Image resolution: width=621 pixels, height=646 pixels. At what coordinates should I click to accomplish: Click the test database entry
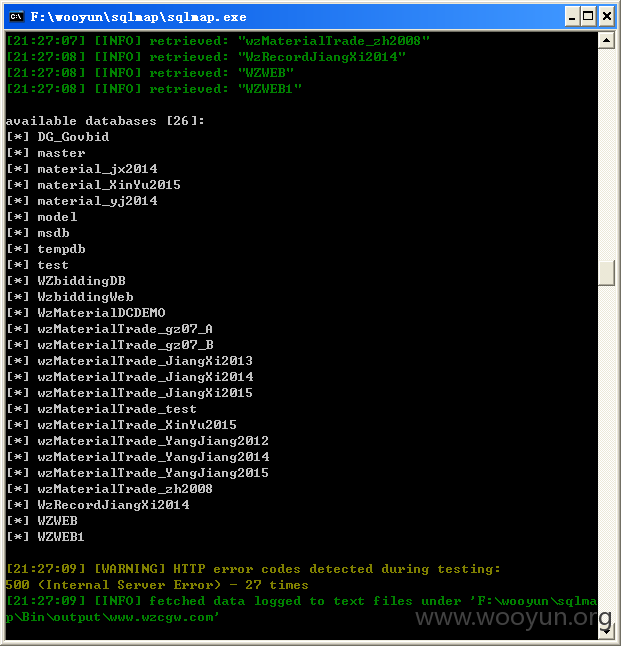pos(37,265)
